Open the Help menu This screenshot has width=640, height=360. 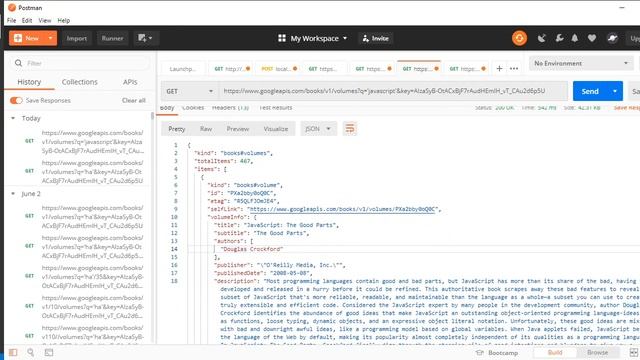[64, 20]
